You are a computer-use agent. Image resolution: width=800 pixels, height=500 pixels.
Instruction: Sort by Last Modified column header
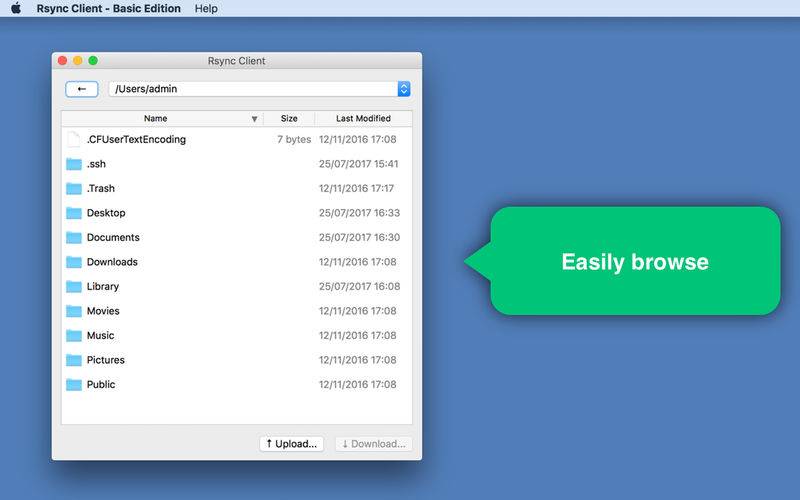363,118
